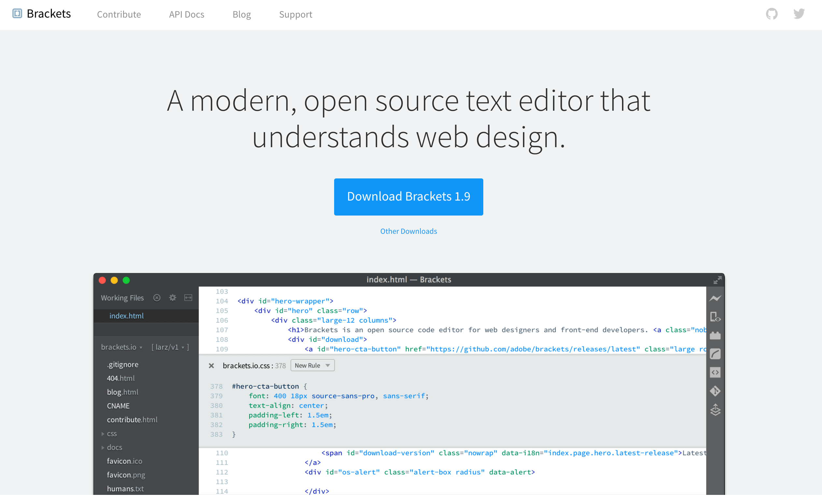Open the API Docs menu item
822x504 pixels.
[x=187, y=14]
